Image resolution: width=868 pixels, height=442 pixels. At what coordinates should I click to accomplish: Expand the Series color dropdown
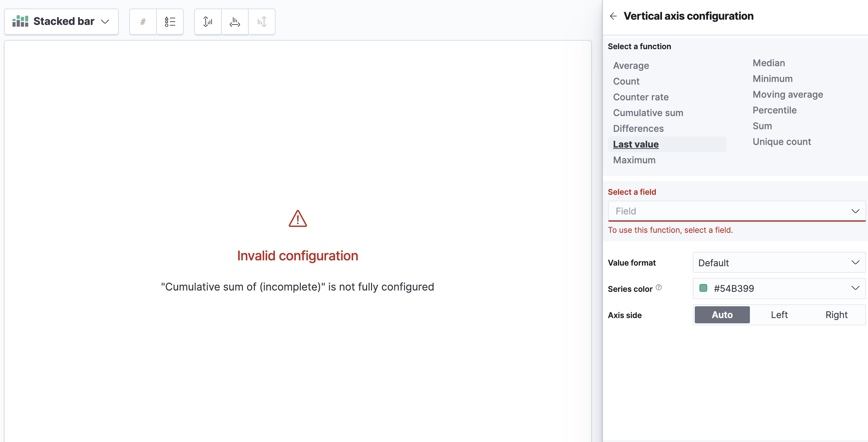(x=855, y=288)
